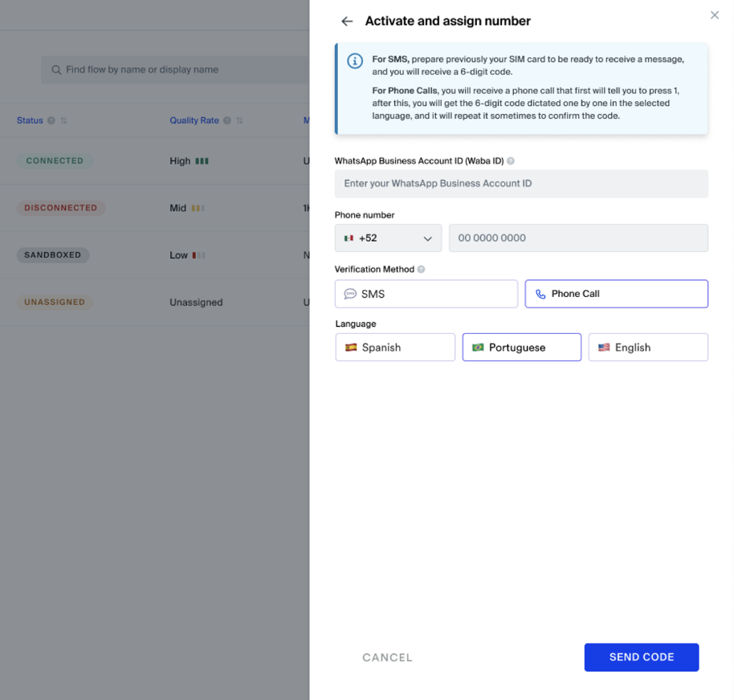Close the Activate and assign number panel

tap(715, 15)
